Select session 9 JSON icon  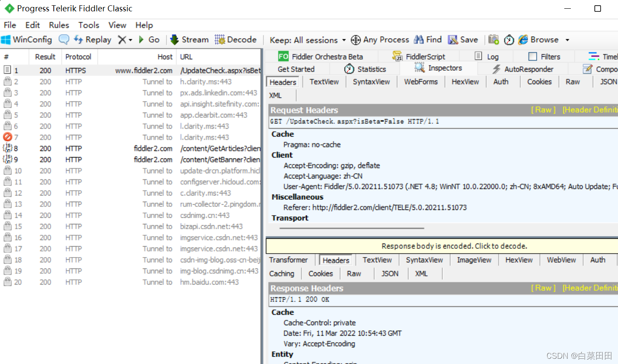coord(7,159)
